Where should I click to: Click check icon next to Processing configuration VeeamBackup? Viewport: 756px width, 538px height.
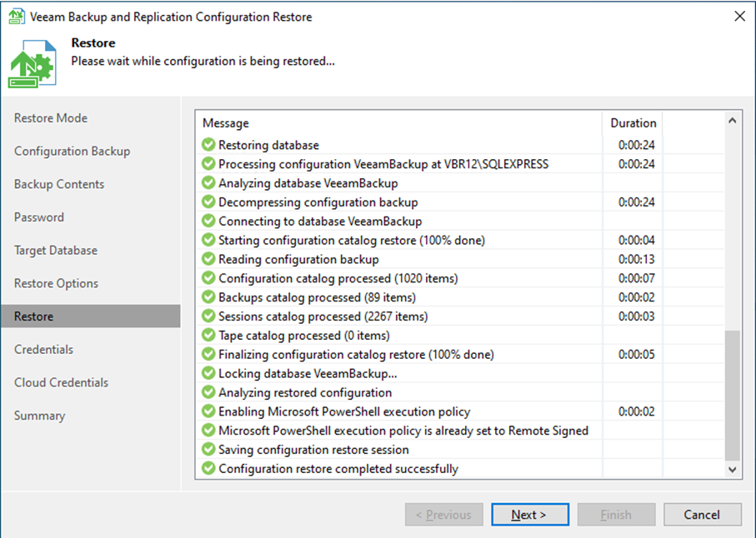(208, 164)
